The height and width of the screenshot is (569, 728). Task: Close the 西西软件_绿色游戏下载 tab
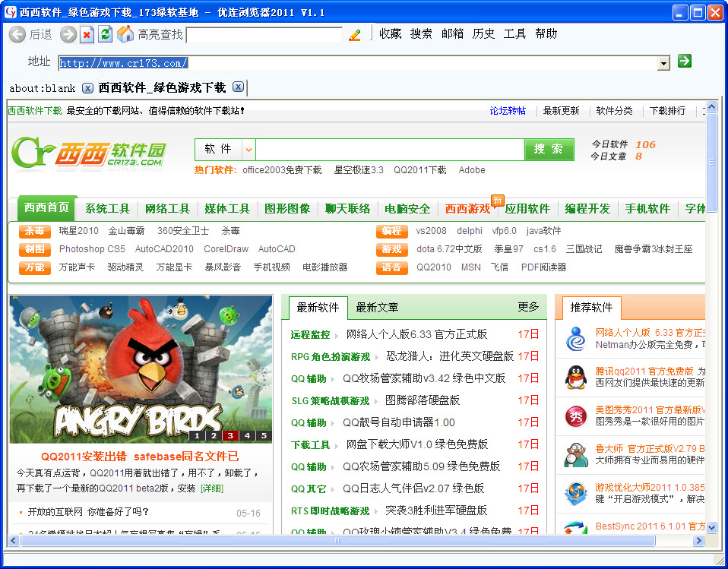[x=238, y=87]
